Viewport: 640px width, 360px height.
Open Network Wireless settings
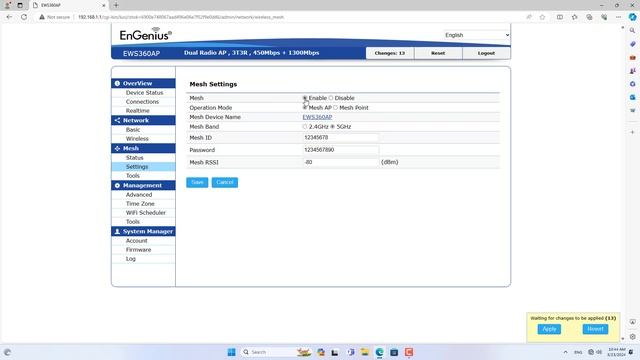tap(137, 139)
